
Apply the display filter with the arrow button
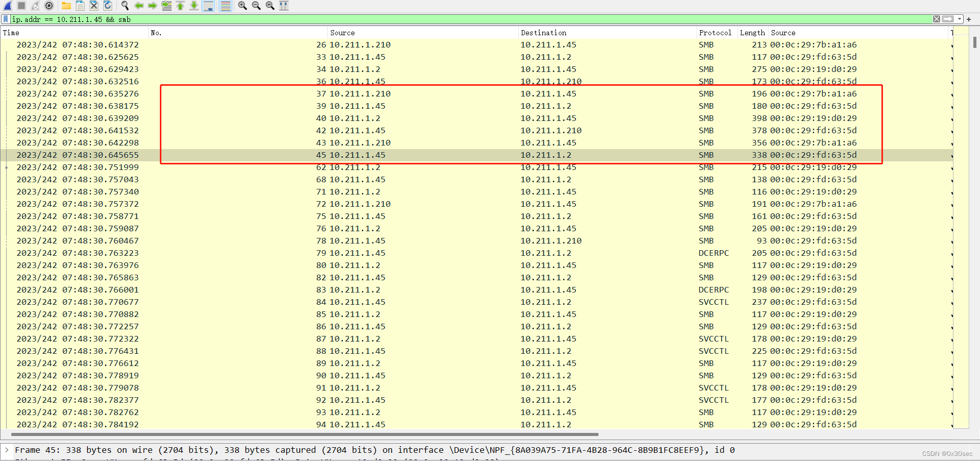(x=948, y=19)
